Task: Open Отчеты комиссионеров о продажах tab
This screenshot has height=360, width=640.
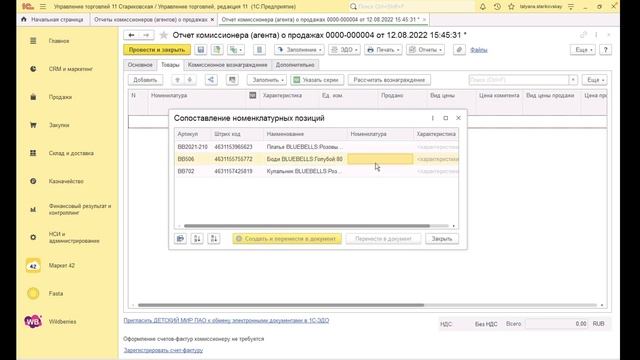Action: coord(151,20)
